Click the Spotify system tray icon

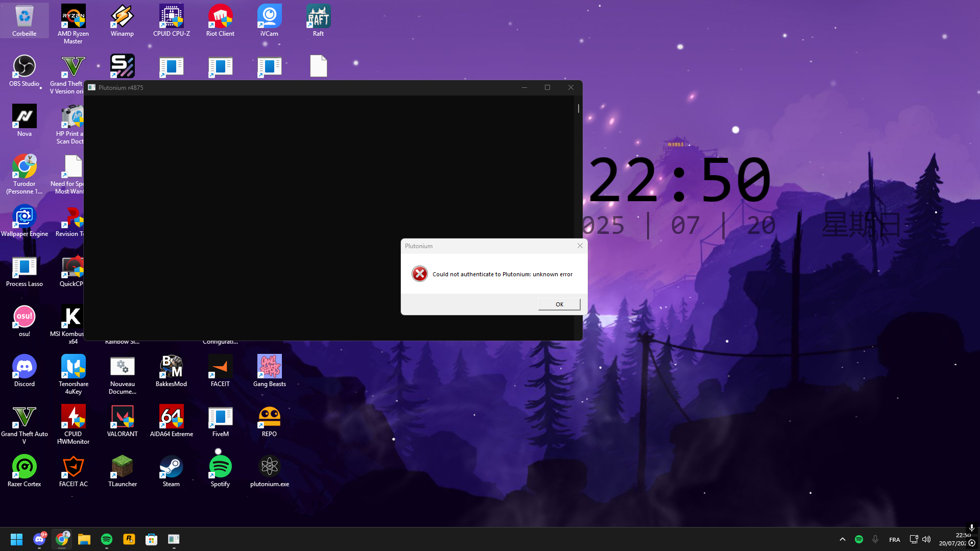[x=859, y=539]
